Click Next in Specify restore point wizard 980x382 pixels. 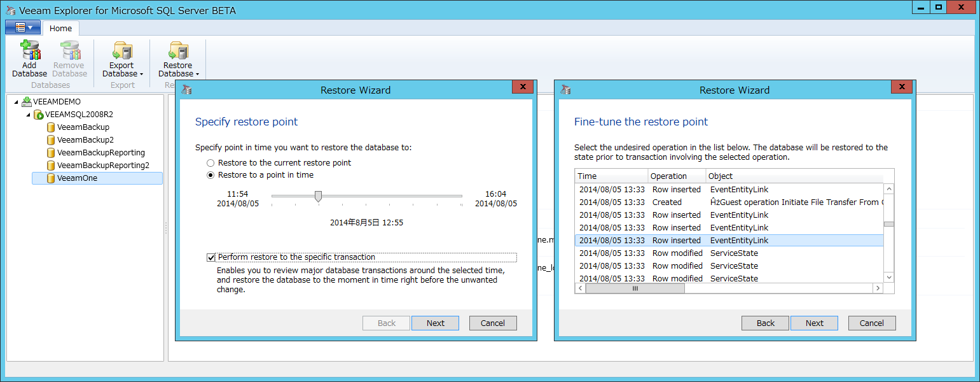click(436, 323)
